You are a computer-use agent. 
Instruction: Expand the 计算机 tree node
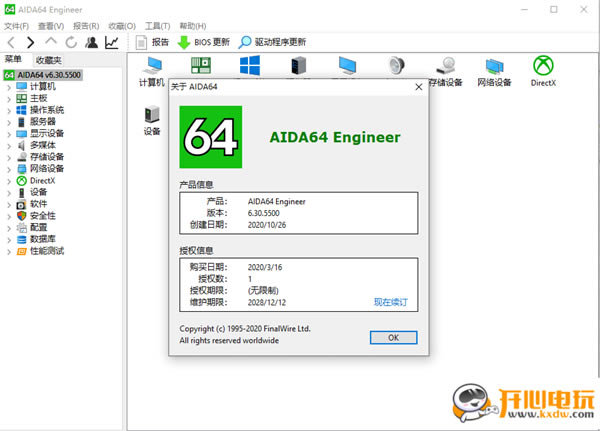coord(9,87)
